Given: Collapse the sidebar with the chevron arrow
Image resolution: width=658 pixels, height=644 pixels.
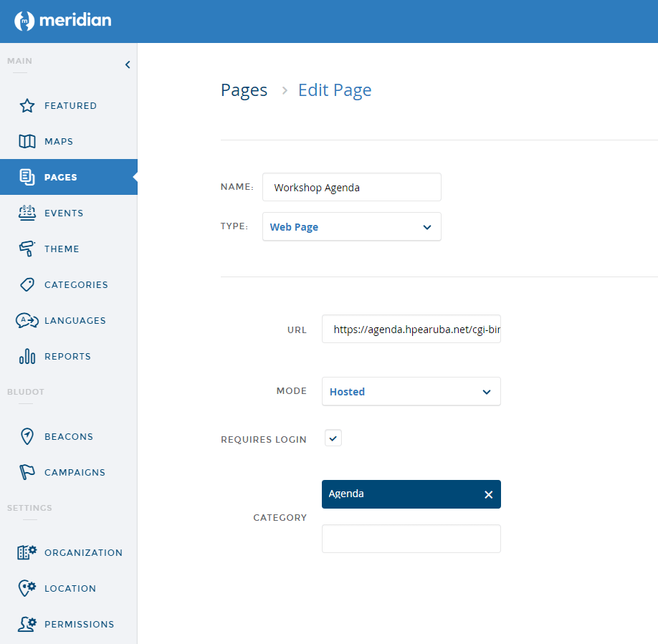Looking at the screenshot, I should click(x=128, y=64).
